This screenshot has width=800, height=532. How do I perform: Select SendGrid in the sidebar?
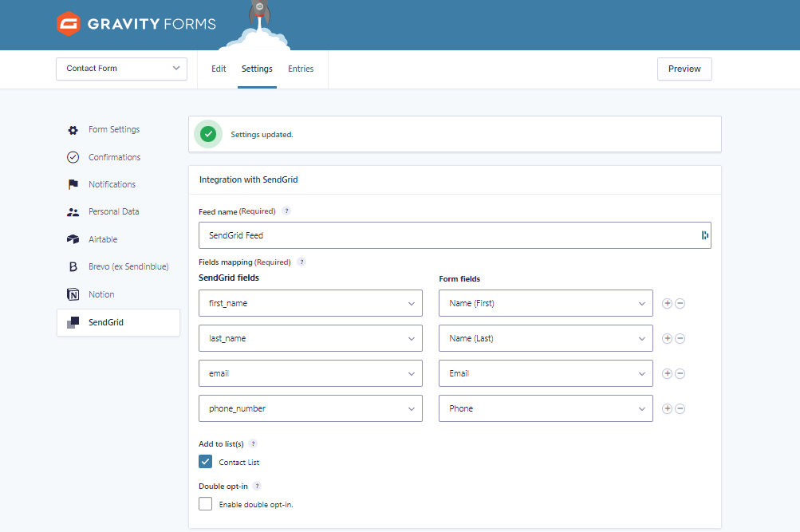coord(118,322)
